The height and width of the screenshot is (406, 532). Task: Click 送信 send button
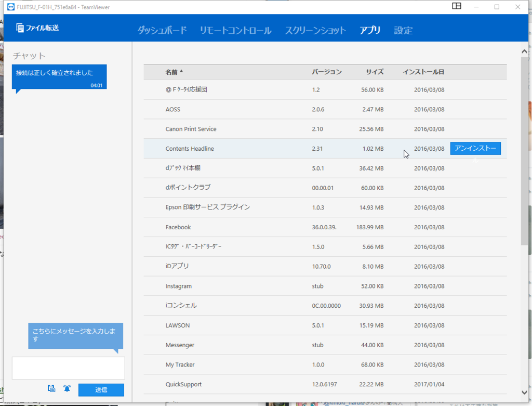[101, 390]
